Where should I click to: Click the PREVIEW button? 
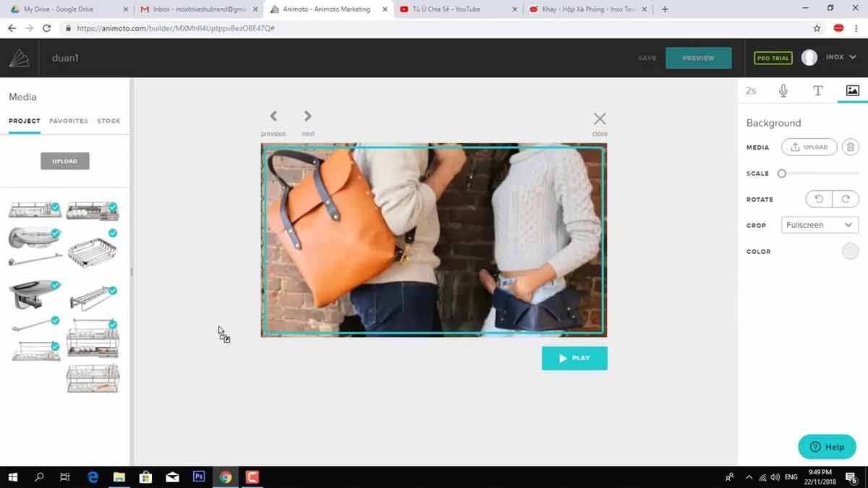698,58
